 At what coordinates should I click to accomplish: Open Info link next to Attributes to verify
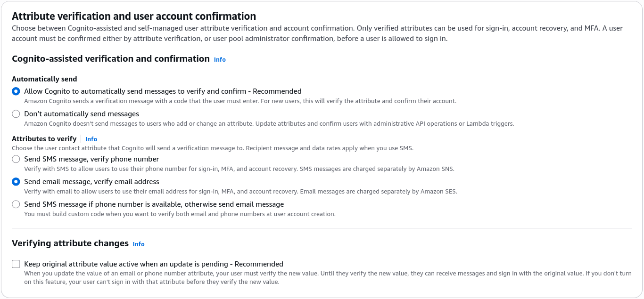click(91, 139)
